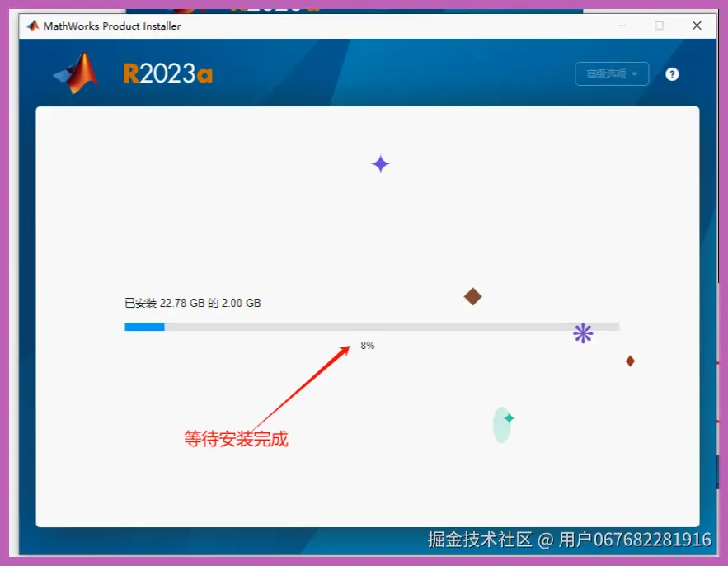Click the MATLAB logo in the header
This screenshot has height=566, width=728.
[x=77, y=73]
